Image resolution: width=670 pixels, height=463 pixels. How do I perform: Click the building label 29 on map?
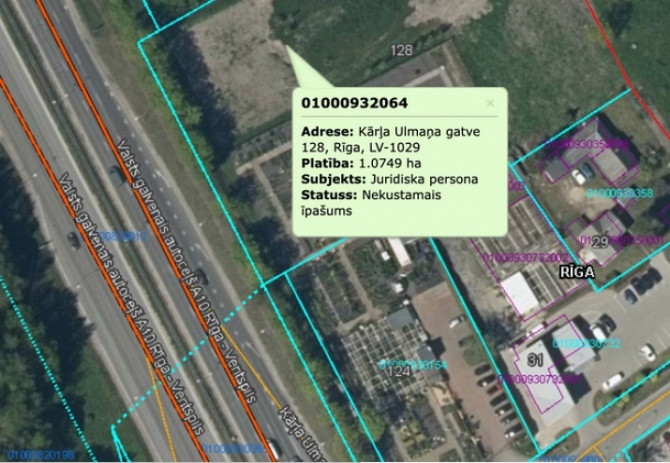[600, 242]
